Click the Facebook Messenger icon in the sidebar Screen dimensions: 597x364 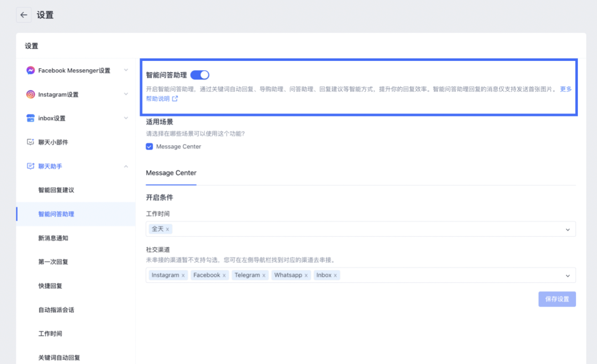[31, 70]
